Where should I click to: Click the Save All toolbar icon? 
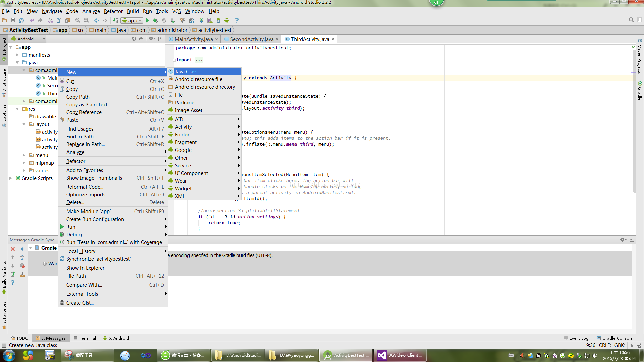13,20
